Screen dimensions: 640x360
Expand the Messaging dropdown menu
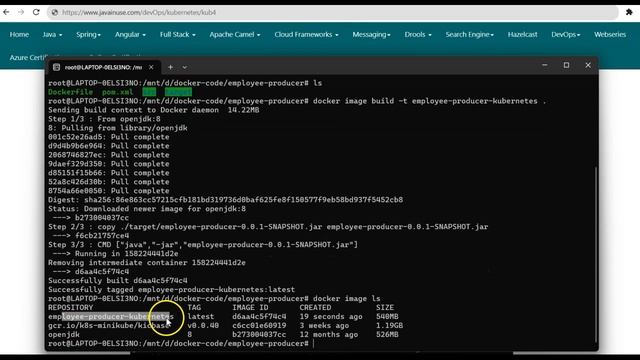[371, 35]
